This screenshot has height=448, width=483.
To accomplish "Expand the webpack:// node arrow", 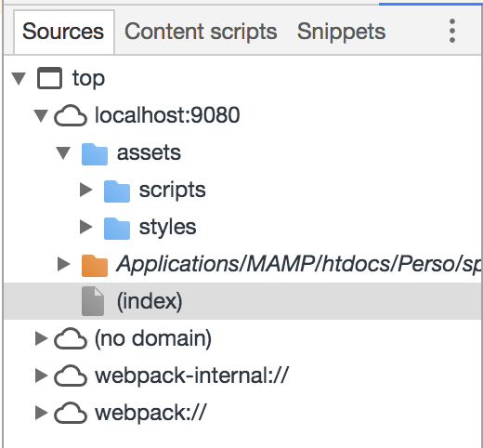I will (x=42, y=413).
